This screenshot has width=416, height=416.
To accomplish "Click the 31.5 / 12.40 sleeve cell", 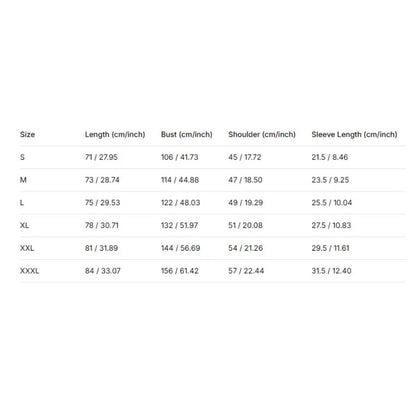I will pyautogui.click(x=331, y=271).
